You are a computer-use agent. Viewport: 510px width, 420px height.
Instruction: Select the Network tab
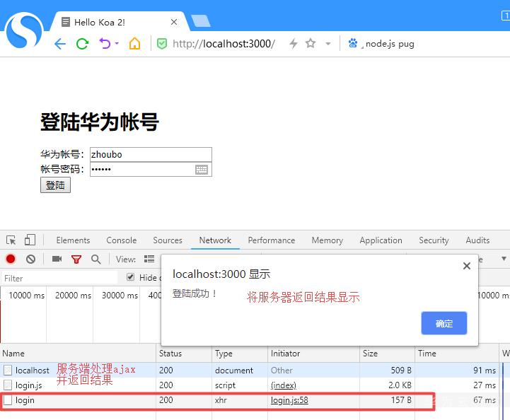click(x=215, y=240)
